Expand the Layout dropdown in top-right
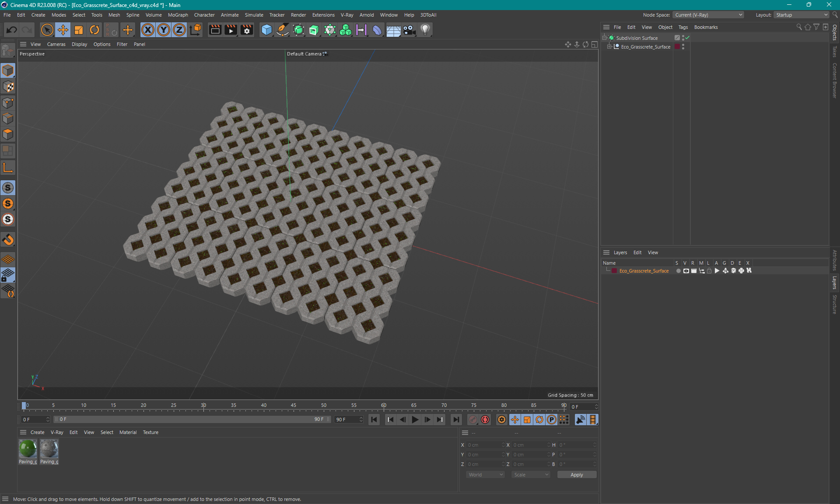The image size is (840, 504). coord(825,14)
